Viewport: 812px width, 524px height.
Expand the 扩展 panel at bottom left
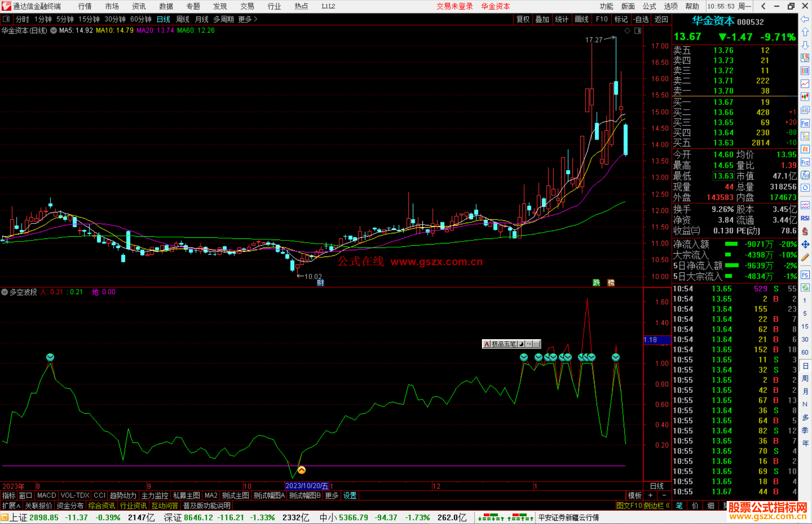[x=11, y=506]
